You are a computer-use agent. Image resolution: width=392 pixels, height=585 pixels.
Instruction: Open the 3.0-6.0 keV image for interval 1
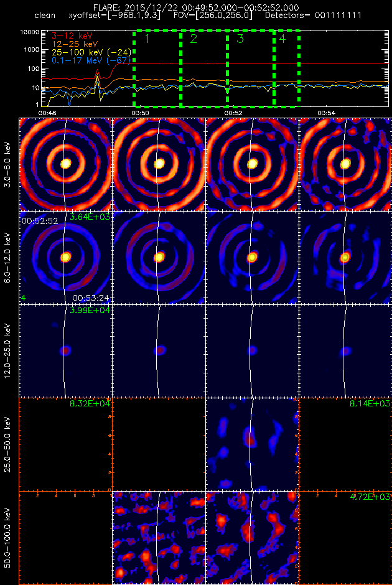(65, 164)
